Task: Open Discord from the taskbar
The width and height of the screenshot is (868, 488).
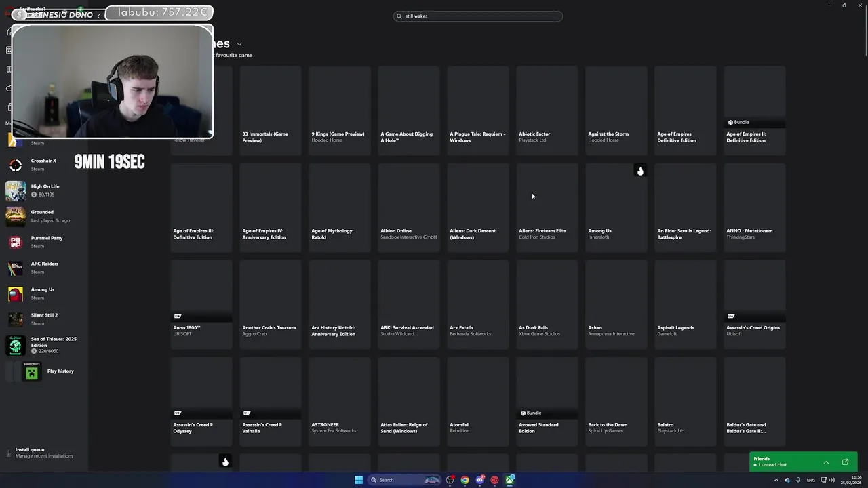Action: tap(480, 480)
